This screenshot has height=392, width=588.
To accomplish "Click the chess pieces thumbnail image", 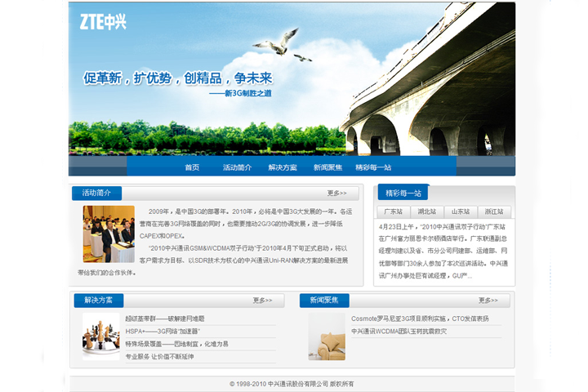I will [101, 336].
